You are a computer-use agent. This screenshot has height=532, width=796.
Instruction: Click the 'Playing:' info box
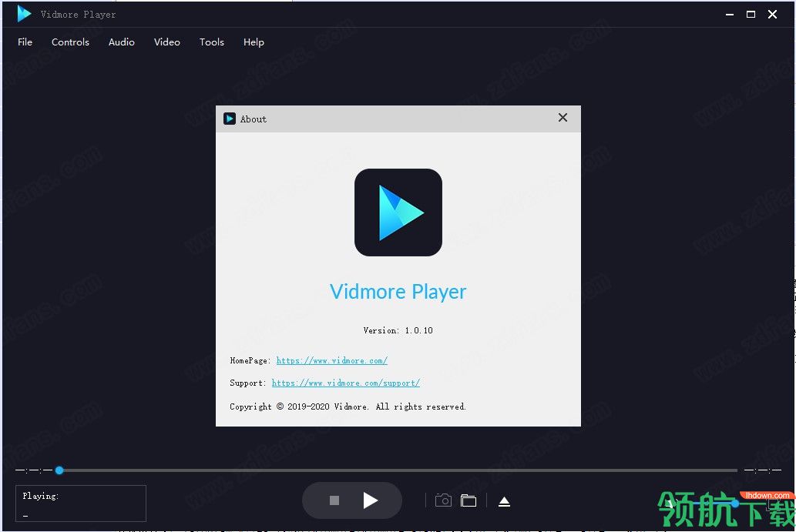81,503
